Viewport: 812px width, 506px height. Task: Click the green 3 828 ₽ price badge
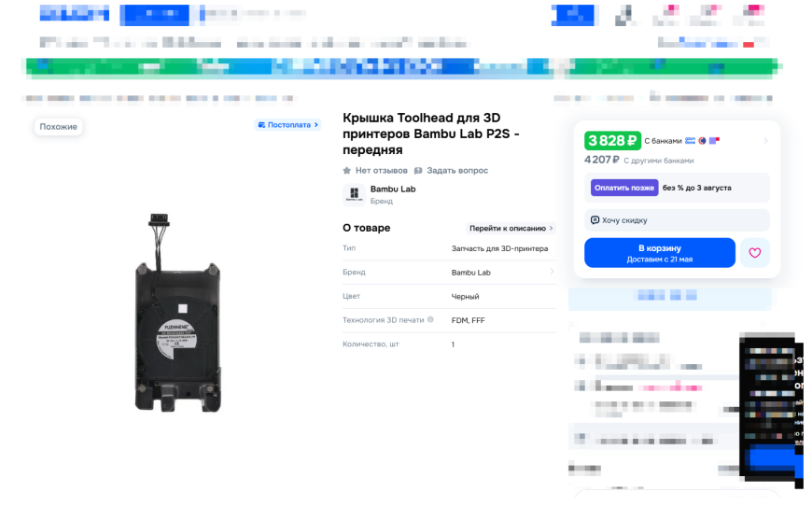[x=612, y=140]
